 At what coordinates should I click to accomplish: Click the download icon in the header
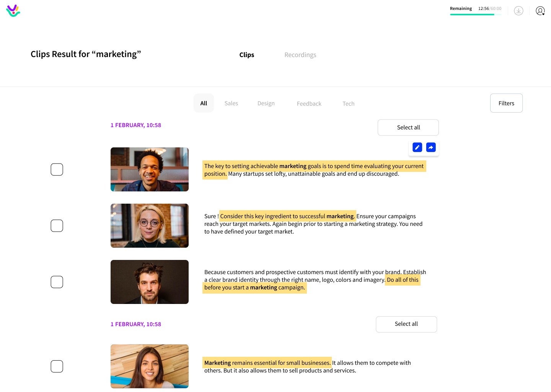point(518,11)
